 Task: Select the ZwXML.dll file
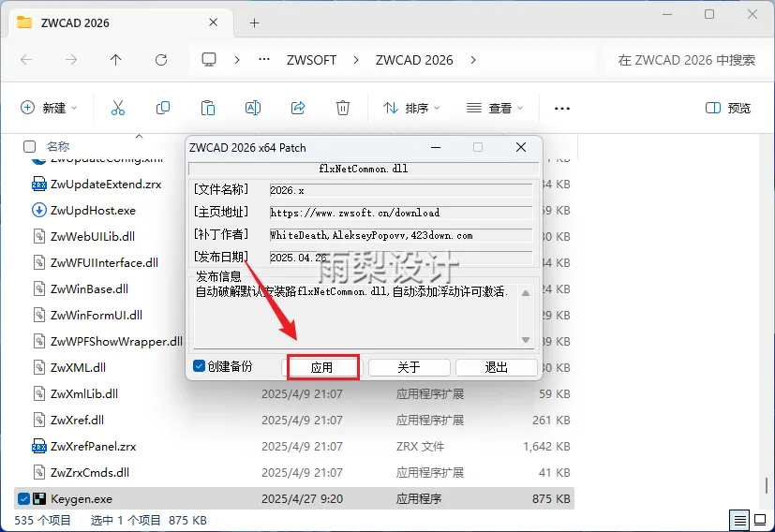[x=78, y=367]
